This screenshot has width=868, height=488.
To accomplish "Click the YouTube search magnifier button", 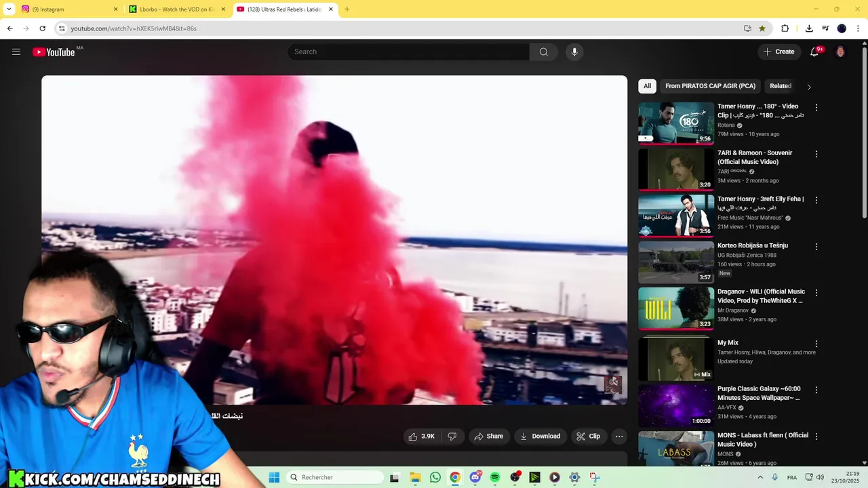I will (543, 52).
